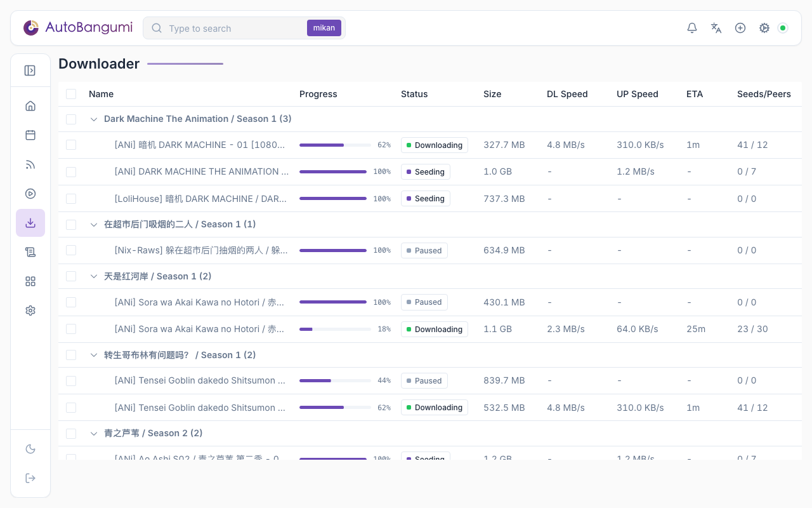Check the Dark Machine The Animation group checkbox
This screenshot has height=508, width=812.
(71, 119)
